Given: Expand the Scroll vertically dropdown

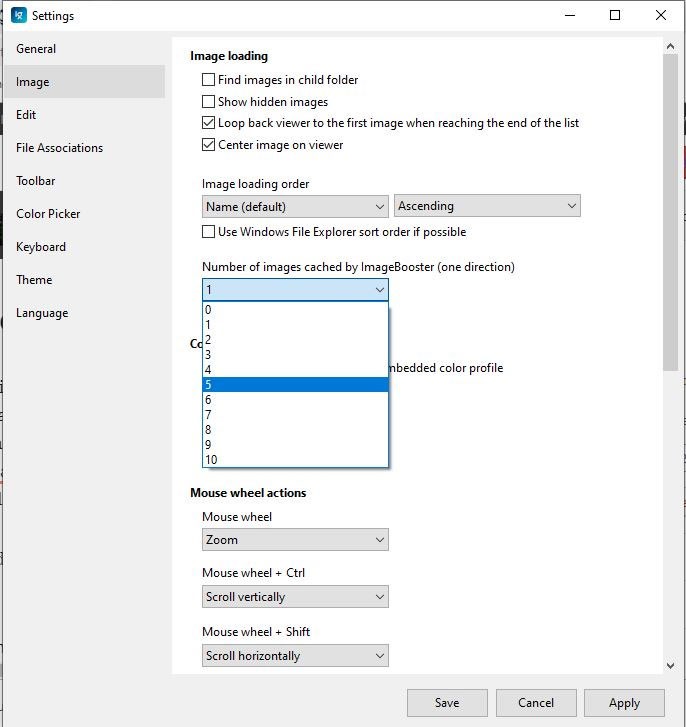Looking at the screenshot, I should click(294, 597).
